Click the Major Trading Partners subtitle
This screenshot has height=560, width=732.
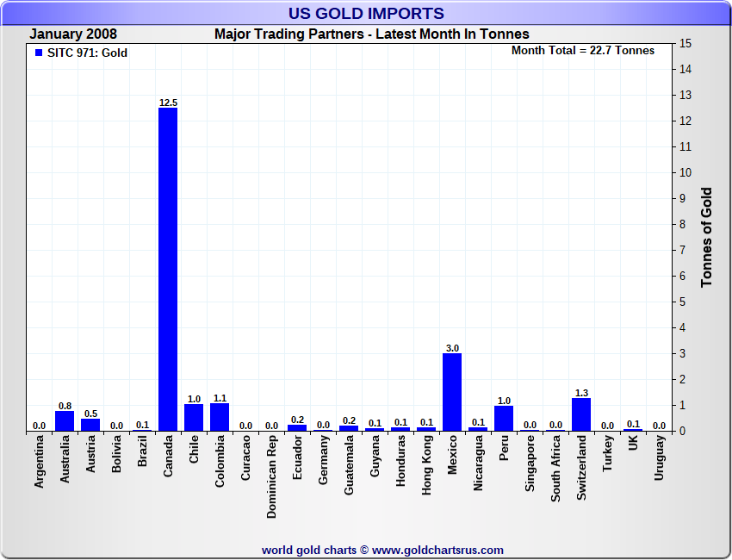[x=371, y=34]
